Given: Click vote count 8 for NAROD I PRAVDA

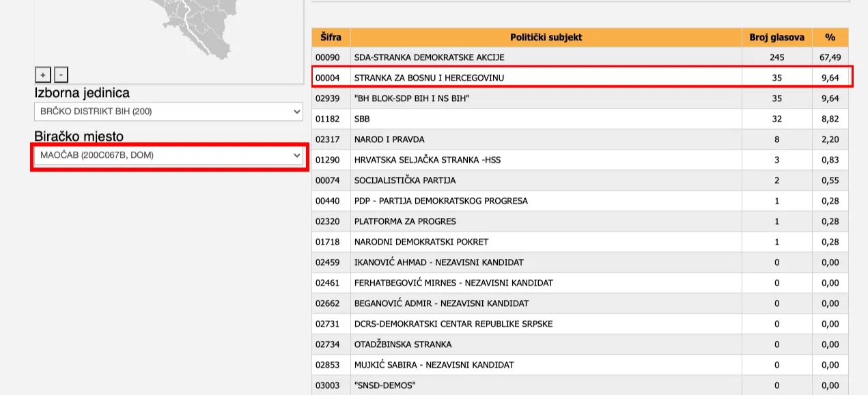Looking at the screenshot, I should pyautogui.click(x=777, y=139).
